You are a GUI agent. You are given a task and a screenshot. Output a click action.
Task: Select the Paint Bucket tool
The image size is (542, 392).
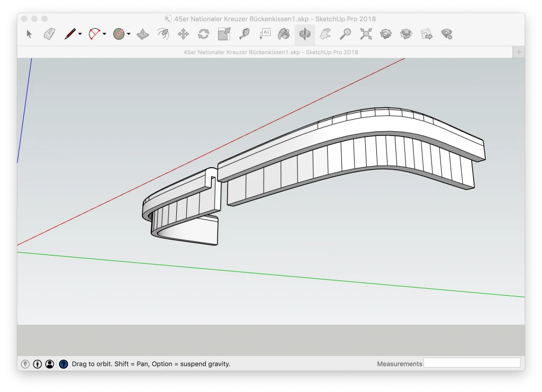click(x=284, y=34)
